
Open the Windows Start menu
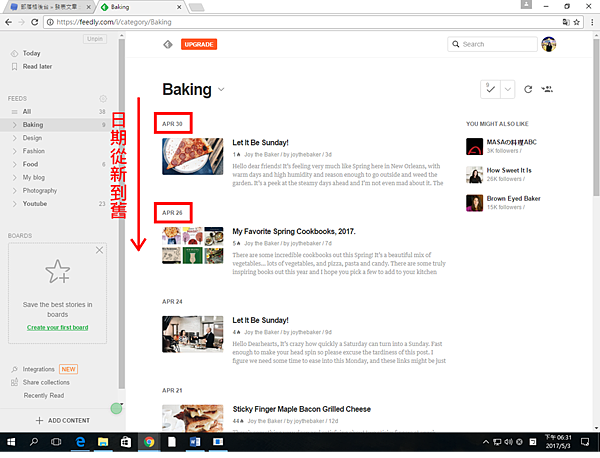point(11,442)
